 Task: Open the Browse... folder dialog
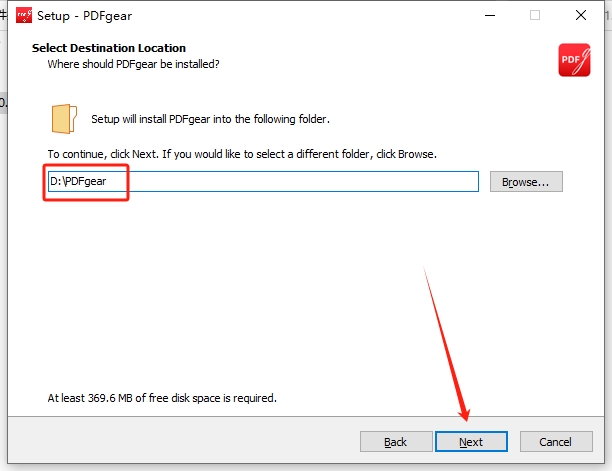pyautogui.click(x=526, y=181)
